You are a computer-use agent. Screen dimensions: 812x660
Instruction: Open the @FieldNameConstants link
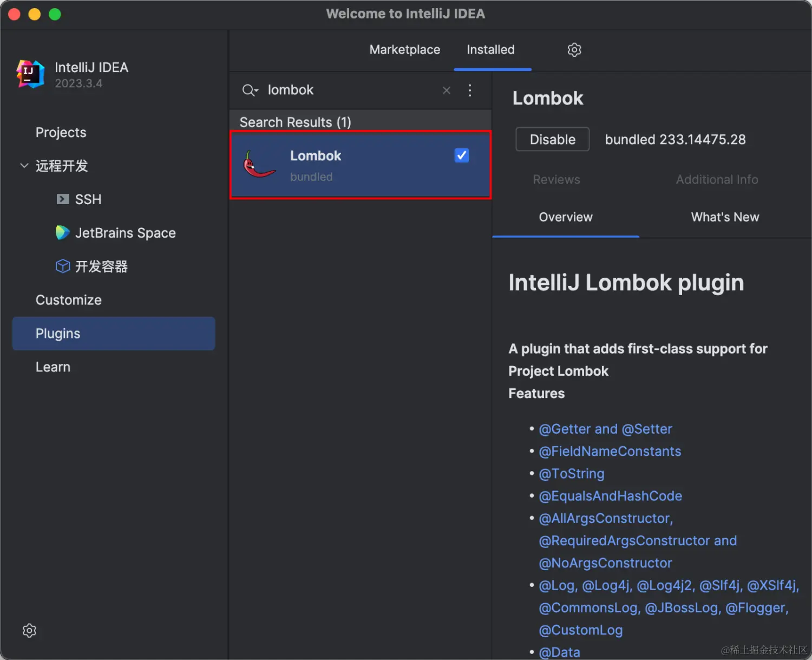pyautogui.click(x=610, y=452)
